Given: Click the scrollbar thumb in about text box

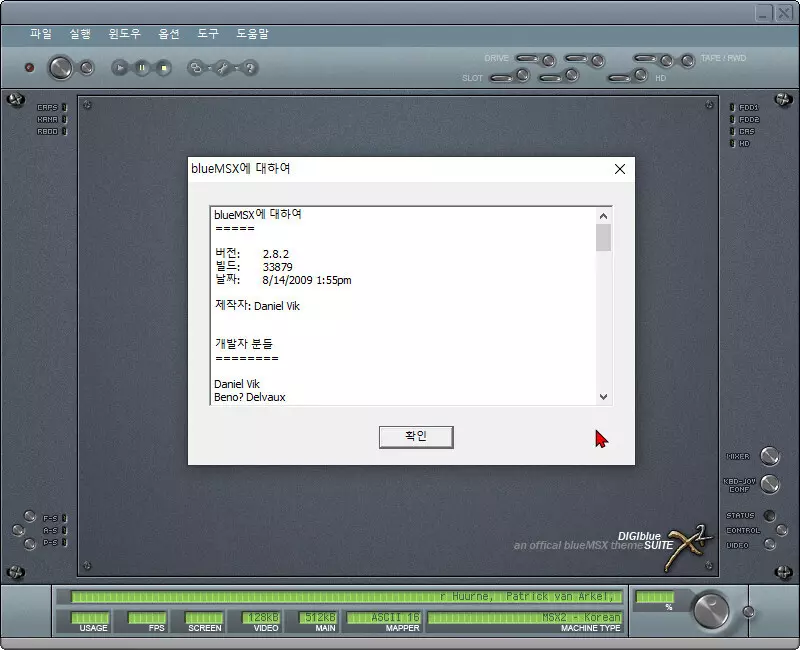Looking at the screenshot, I should [603, 237].
